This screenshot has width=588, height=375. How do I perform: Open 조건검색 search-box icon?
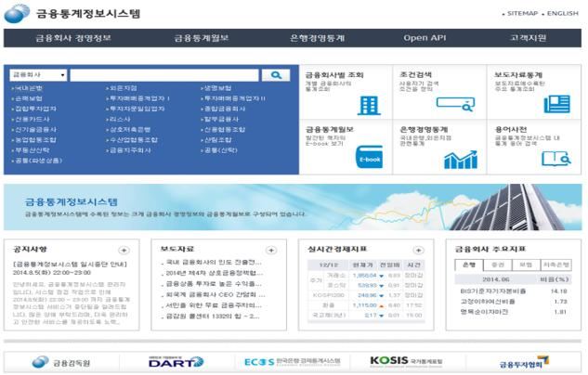[459, 105]
